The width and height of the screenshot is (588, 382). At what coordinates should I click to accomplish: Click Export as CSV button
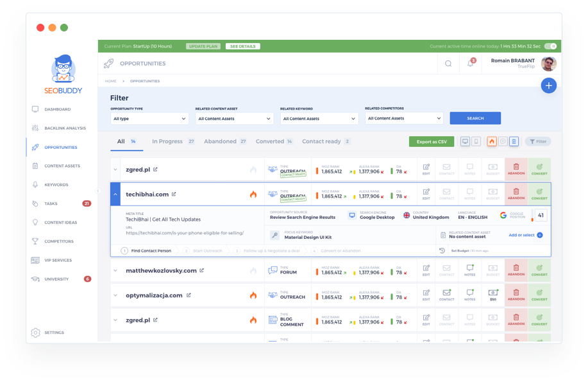point(432,142)
